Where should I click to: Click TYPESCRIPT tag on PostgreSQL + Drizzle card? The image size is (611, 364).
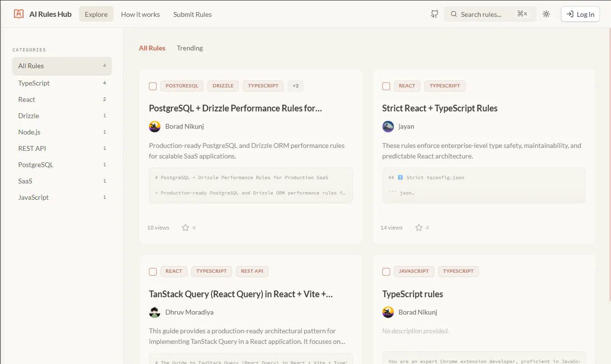(263, 86)
